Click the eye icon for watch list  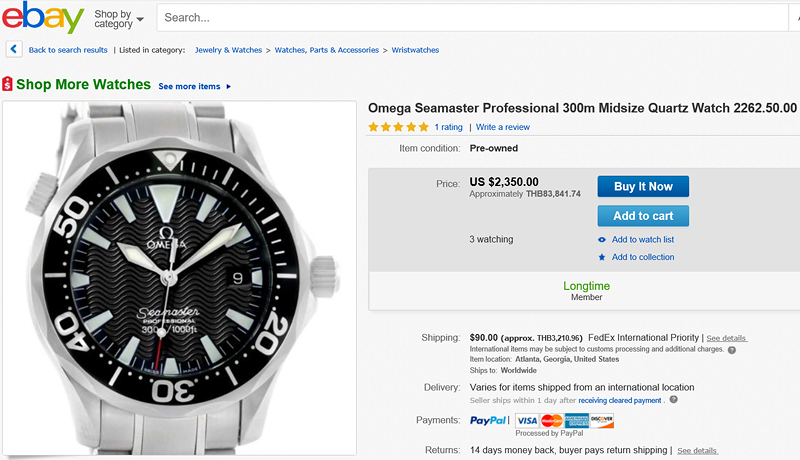602,240
